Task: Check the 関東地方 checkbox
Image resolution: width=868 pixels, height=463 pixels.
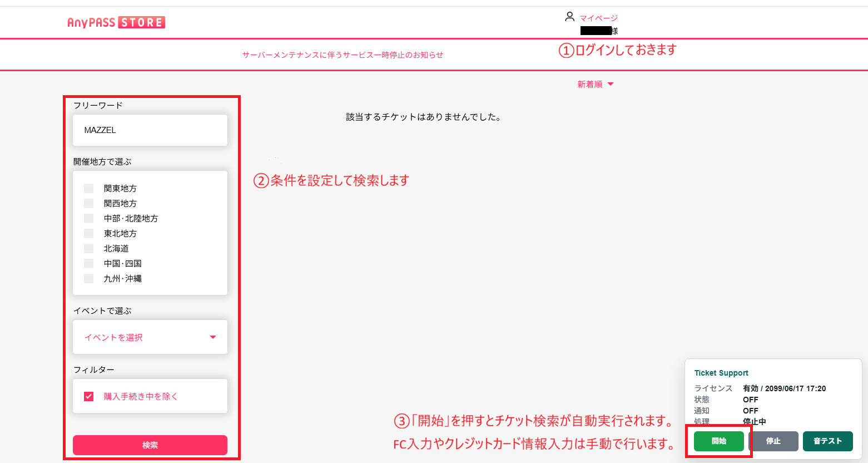Action: point(88,188)
